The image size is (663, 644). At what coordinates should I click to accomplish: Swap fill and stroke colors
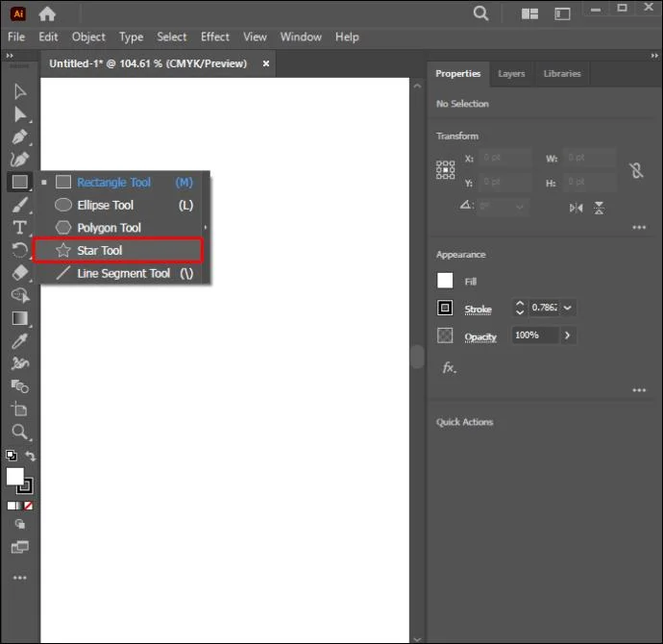(x=30, y=456)
